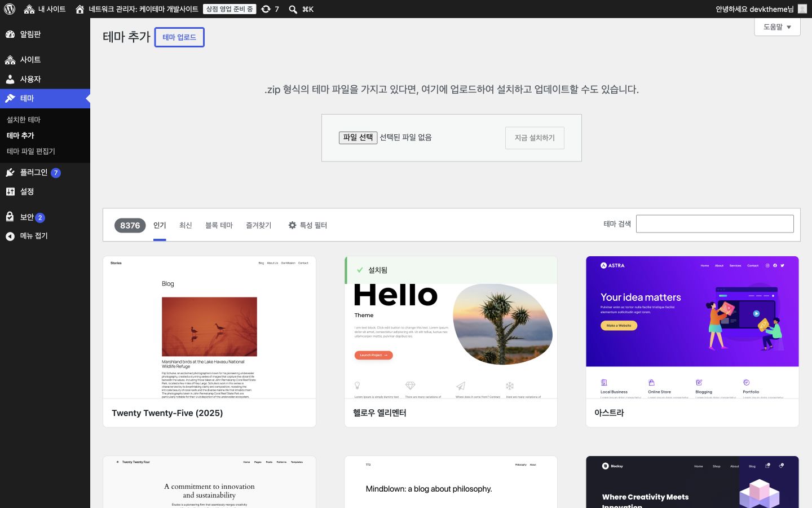The height and width of the screenshot is (508, 812).
Task: Click the 헬로우 엘리멘터 theme name text
Action: coord(379,413)
